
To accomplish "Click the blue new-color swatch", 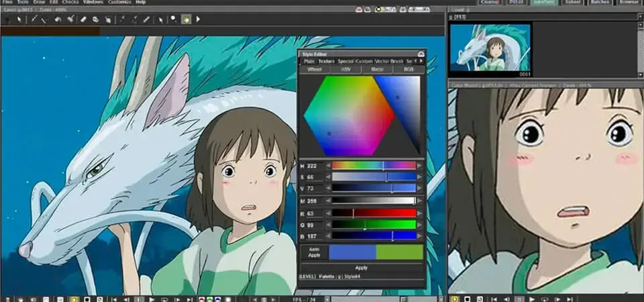I will 352,252.
